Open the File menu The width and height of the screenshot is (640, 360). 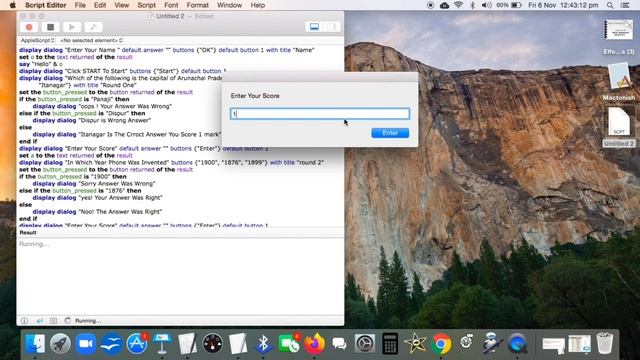tap(80, 5)
